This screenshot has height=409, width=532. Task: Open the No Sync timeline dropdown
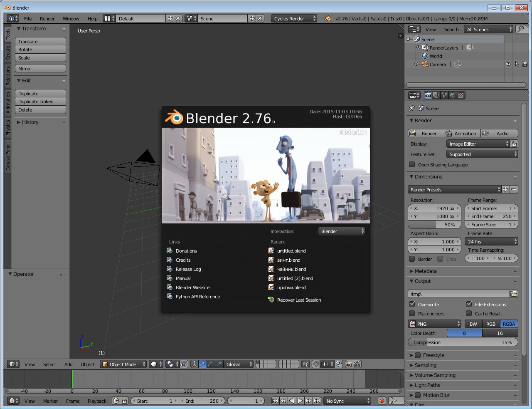click(347, 401)
